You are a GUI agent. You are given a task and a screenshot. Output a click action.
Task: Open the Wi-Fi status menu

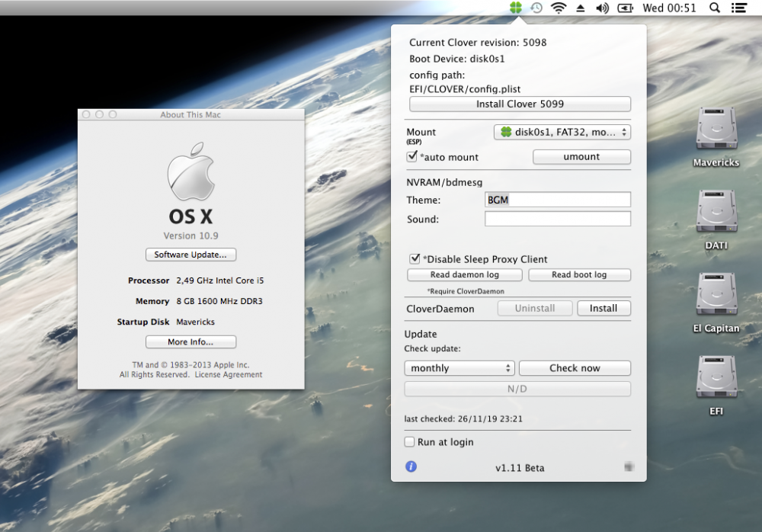pyautogui.click(x=559, y=8)
